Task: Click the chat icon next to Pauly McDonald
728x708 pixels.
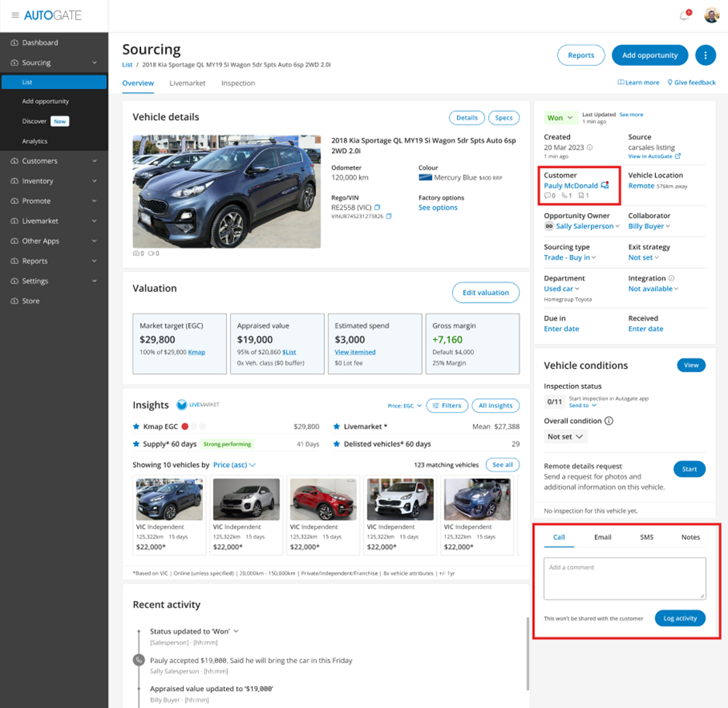Action: coord(605,186)
